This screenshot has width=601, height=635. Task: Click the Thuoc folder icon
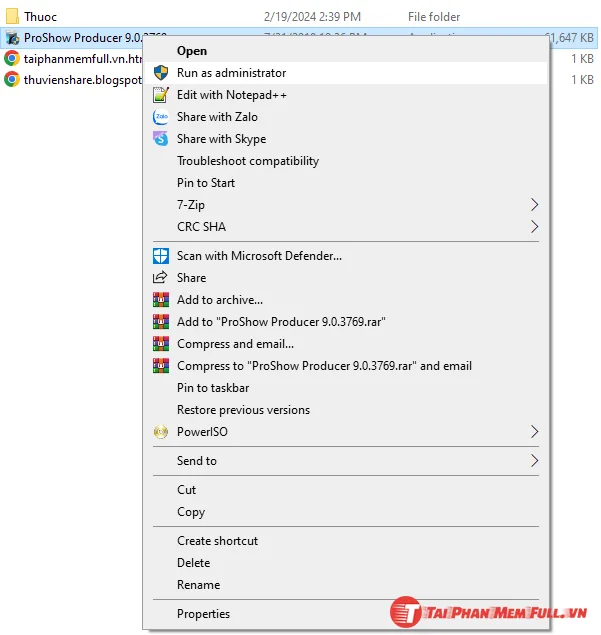(12, 17)
